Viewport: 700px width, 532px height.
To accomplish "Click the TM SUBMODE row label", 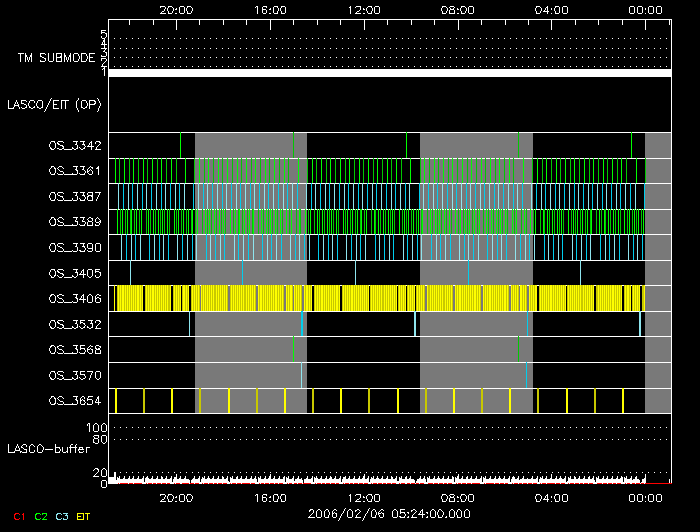I will (x=56, y=58).
